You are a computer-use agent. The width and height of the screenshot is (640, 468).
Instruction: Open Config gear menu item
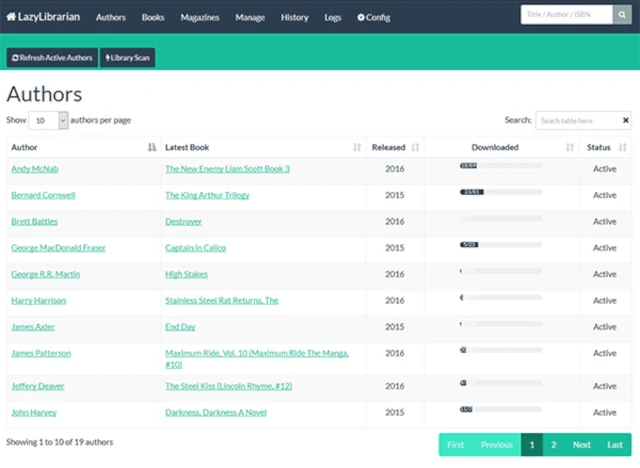click(x=374, y=17)
